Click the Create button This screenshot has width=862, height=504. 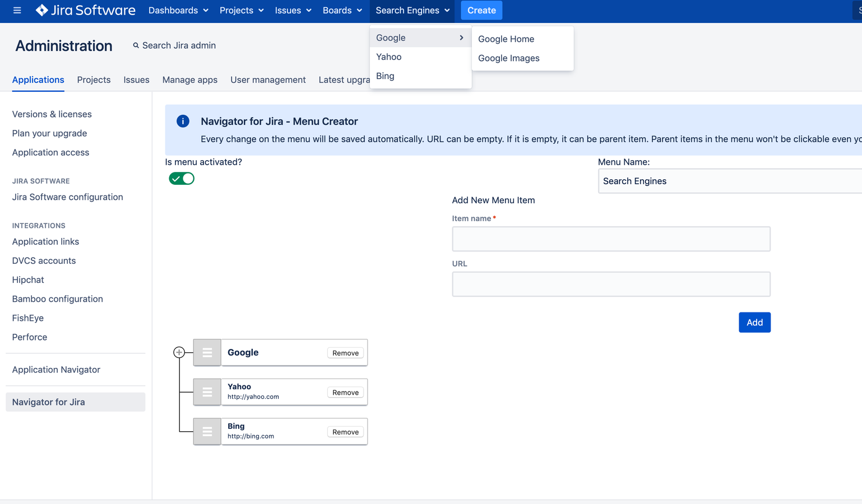(481, 10)
